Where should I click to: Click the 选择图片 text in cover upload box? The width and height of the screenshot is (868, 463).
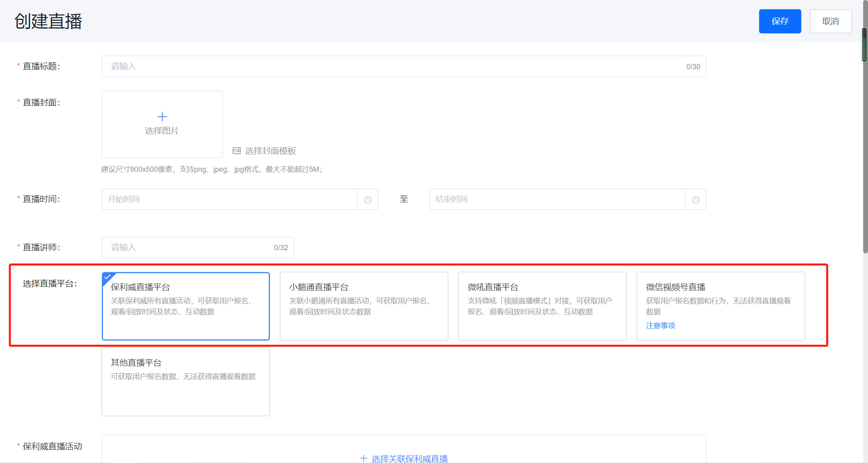pyautogui.click(x=162, y=131)
